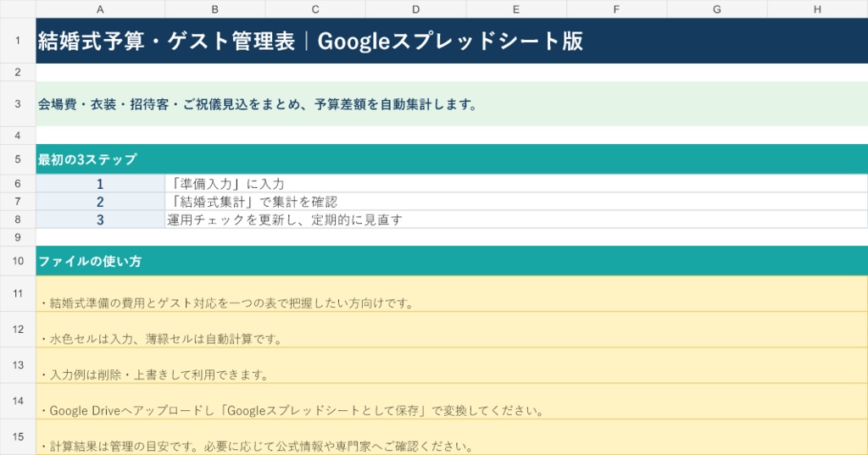This screenshot has height=455, width=868.
Task: Click the ファイルの使い方 section header
Action: coord(452,261)
